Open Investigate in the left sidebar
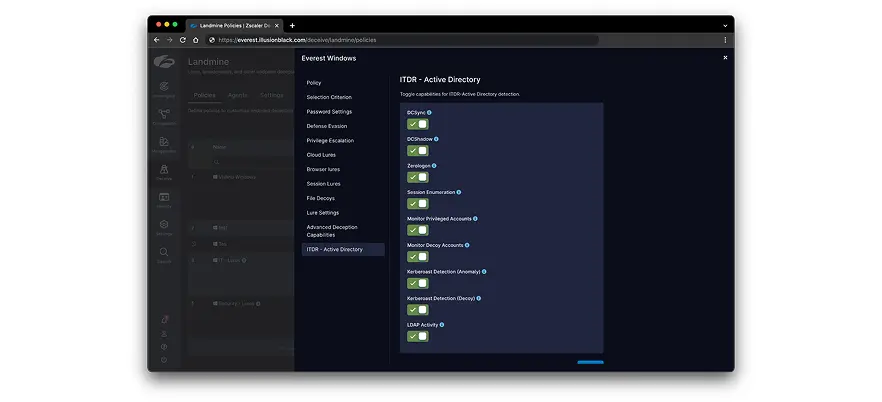882x402 pixels. (x=164, y=89)
